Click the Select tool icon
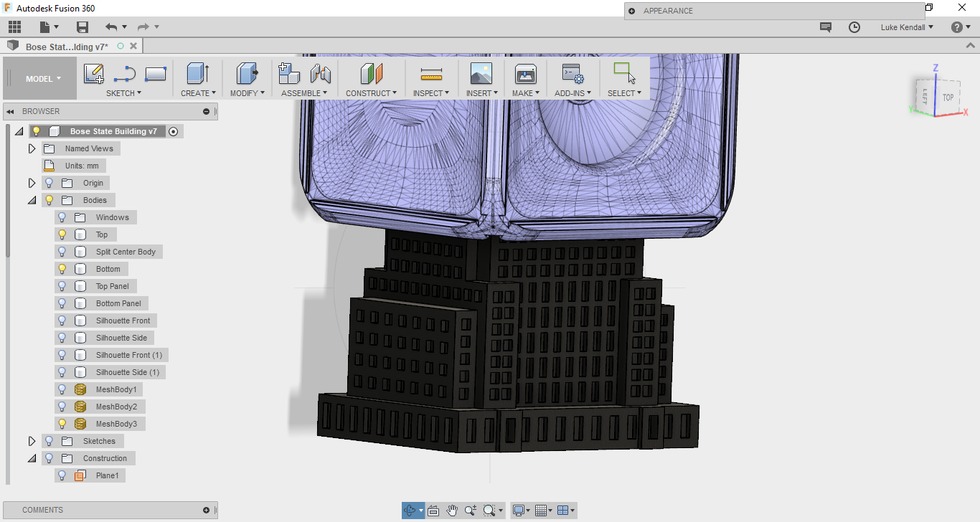980x522 pixels. tap(624, 74)
